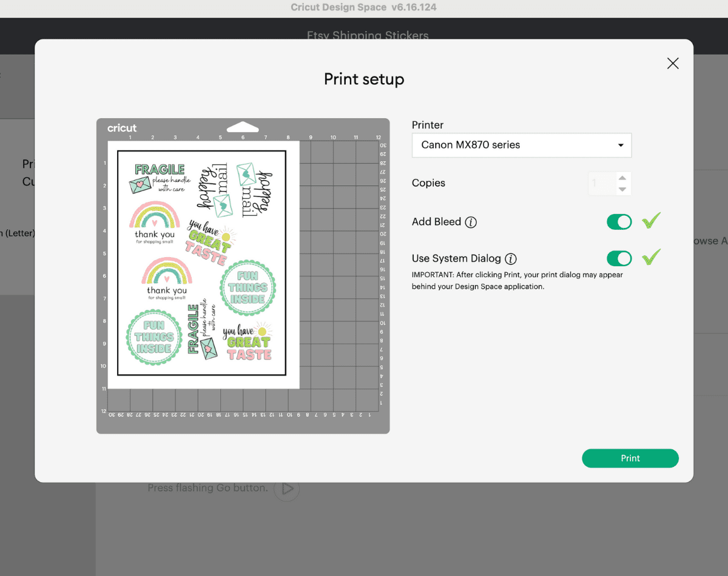Click the IMPORTANT print dialog notice text
The height and width of the screenshot is (576, 728).
click(x=517, y=281)
